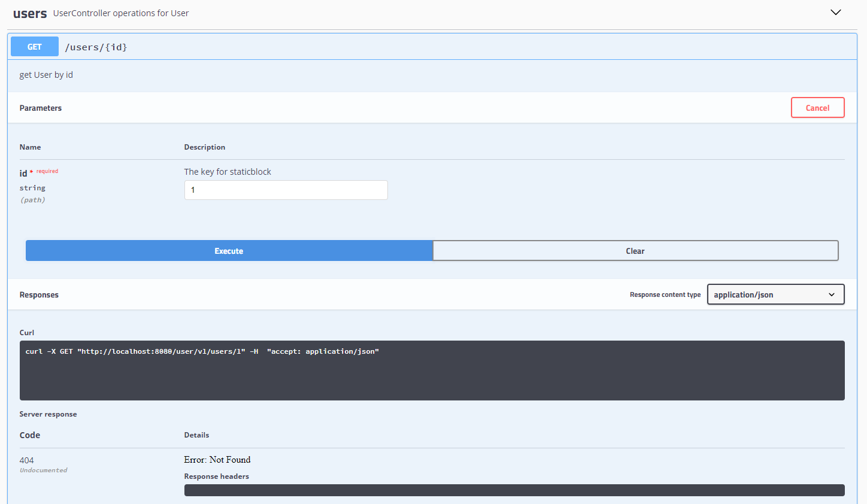Image resolution: width=867 pixels, height=504 pixels.
Task: Click the /users/{id} endpoint path
Action: pyautogui.click(x=96, y=47)
